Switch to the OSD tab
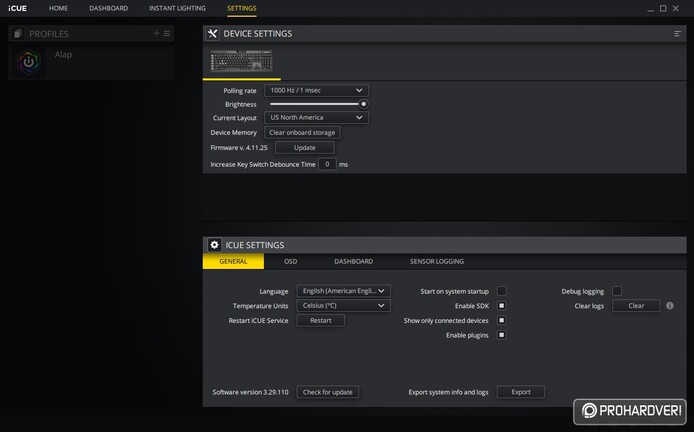 290,261
